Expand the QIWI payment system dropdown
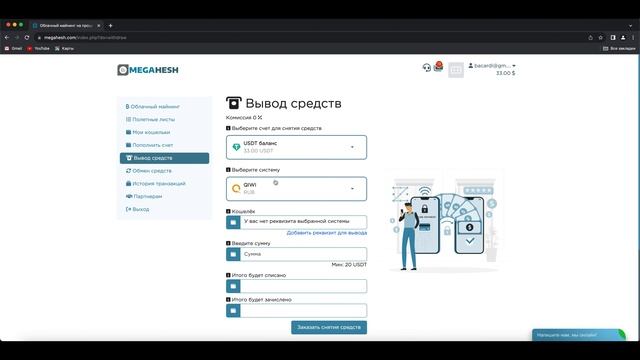Viewport: 640px width, 360px height. (296, 189)
